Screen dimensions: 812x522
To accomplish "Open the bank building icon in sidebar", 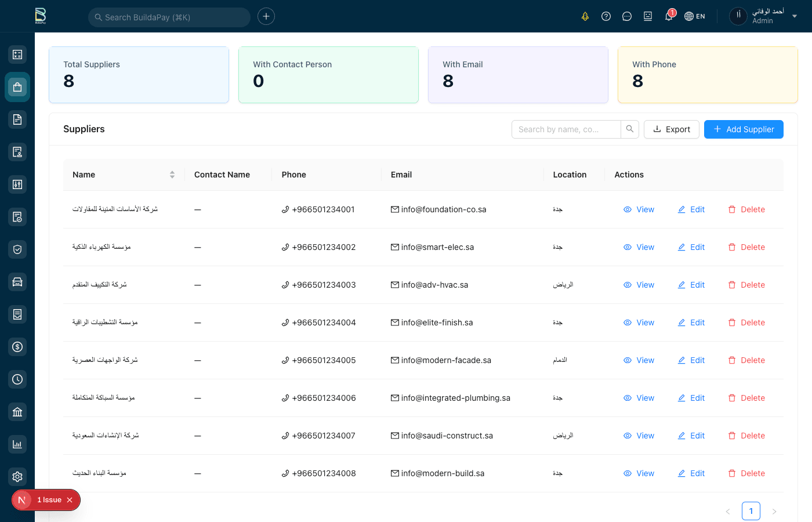I will pos(17,412).
